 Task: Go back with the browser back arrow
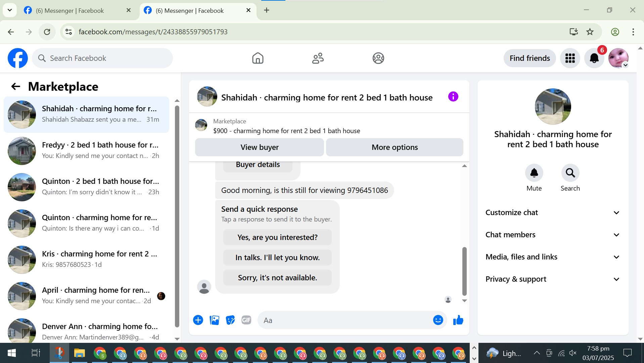(x=11, y=32)
